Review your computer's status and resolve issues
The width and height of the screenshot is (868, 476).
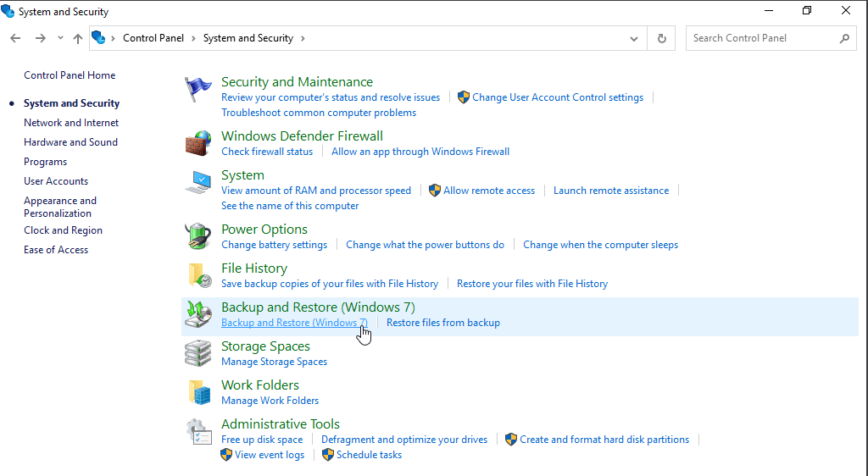point(331,97)
